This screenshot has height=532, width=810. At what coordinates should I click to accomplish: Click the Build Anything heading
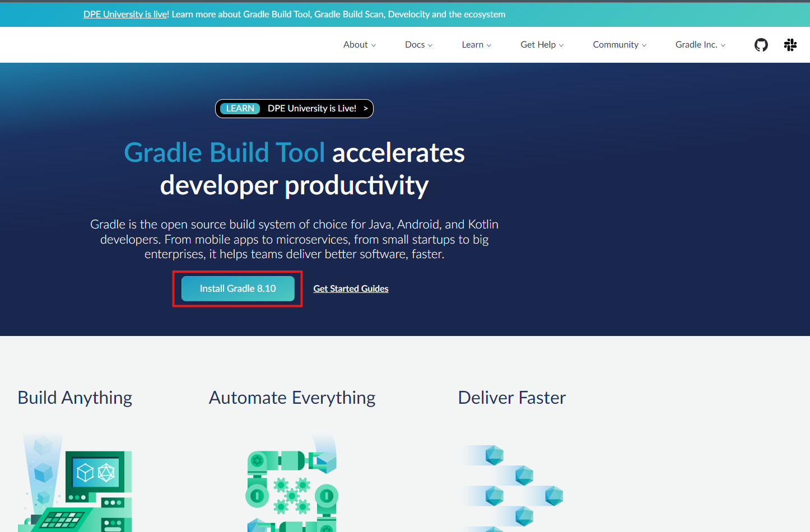pyautogui.click(x=75, y=398)
